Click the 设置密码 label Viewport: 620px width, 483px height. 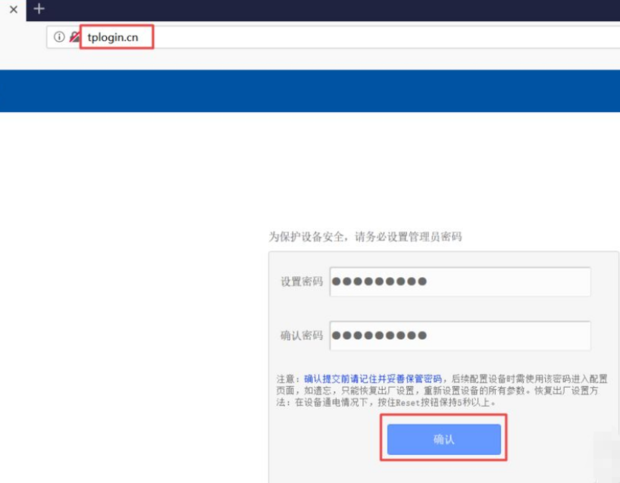pos(302,282)
